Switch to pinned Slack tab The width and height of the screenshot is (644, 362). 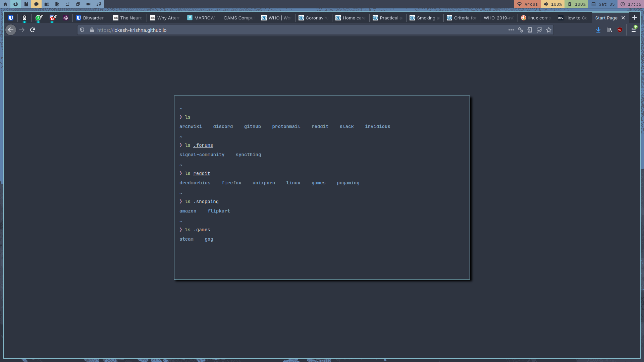pyautogui.click(x=66, y=18)
